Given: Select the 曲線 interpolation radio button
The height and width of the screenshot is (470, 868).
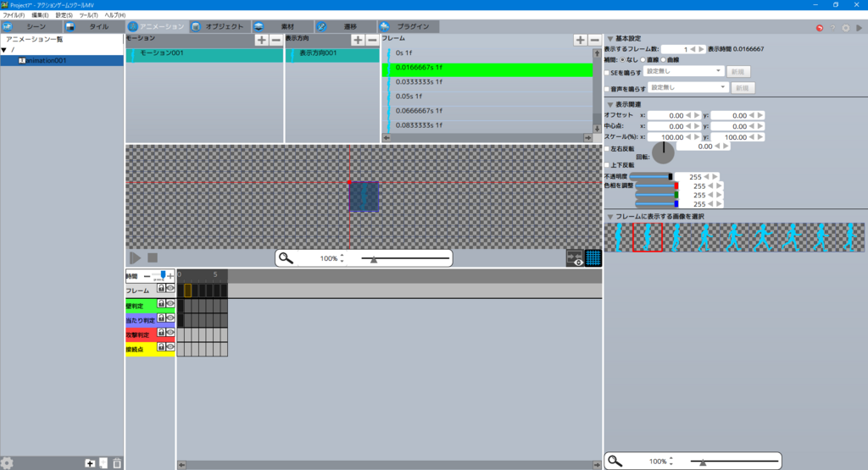Looking at the screenshot, I should (663, 60).
